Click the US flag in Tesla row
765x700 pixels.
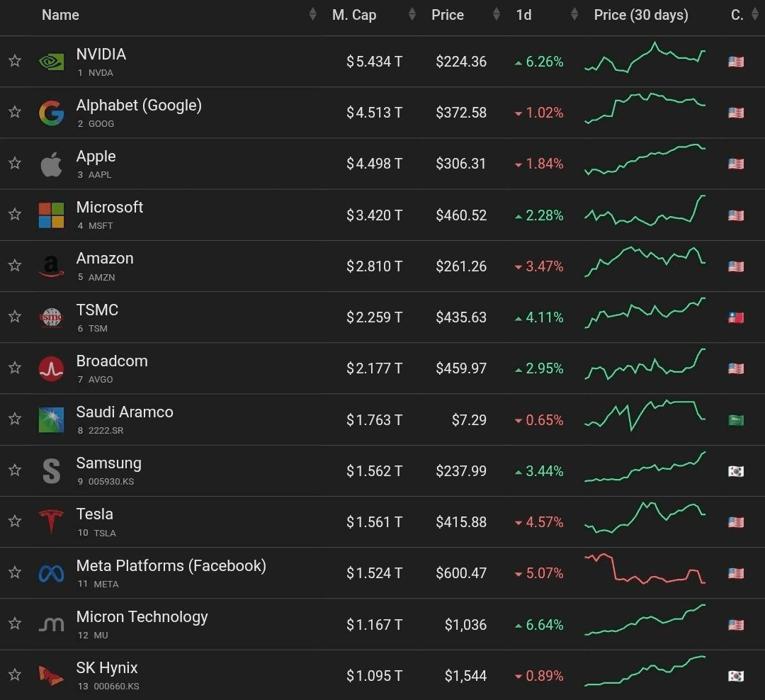(736, 522)
